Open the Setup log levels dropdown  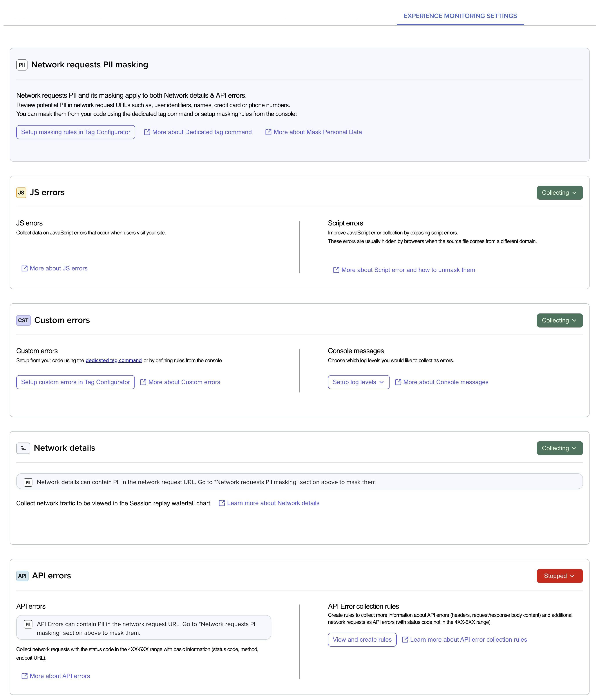click(x=359, y=382)
